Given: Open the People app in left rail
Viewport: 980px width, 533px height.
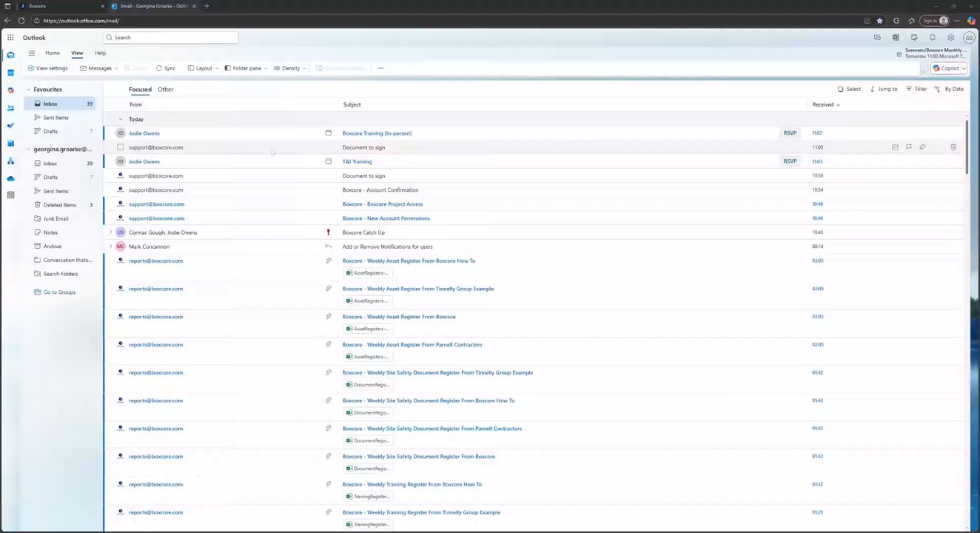Looking at the screenshot, I should pos(10,108).
